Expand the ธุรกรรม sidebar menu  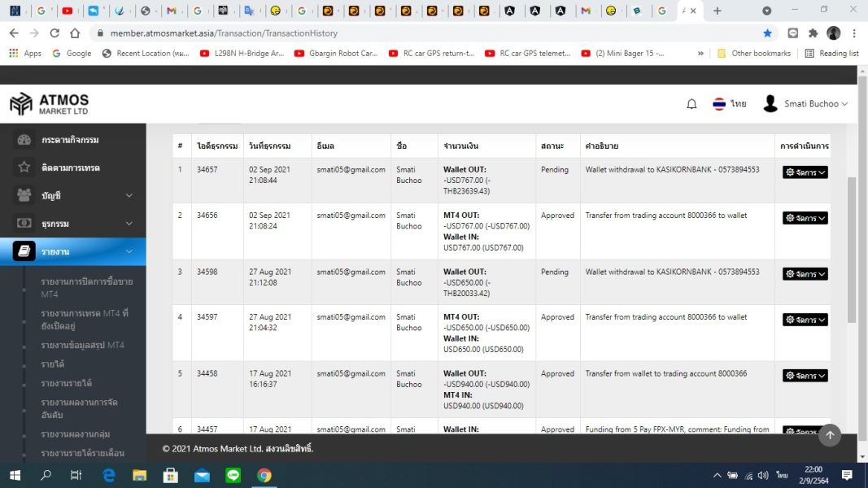point(73,224)
